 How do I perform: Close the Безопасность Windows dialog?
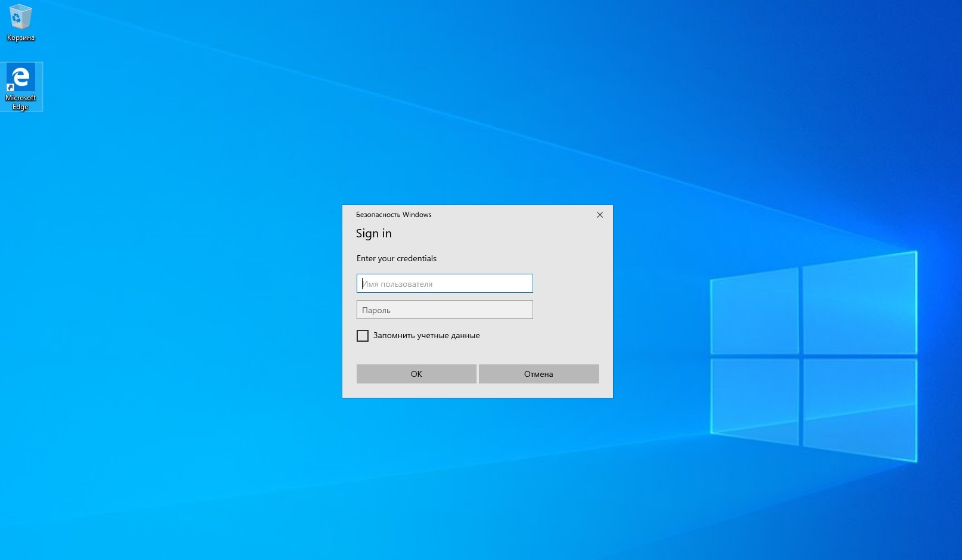600,215
